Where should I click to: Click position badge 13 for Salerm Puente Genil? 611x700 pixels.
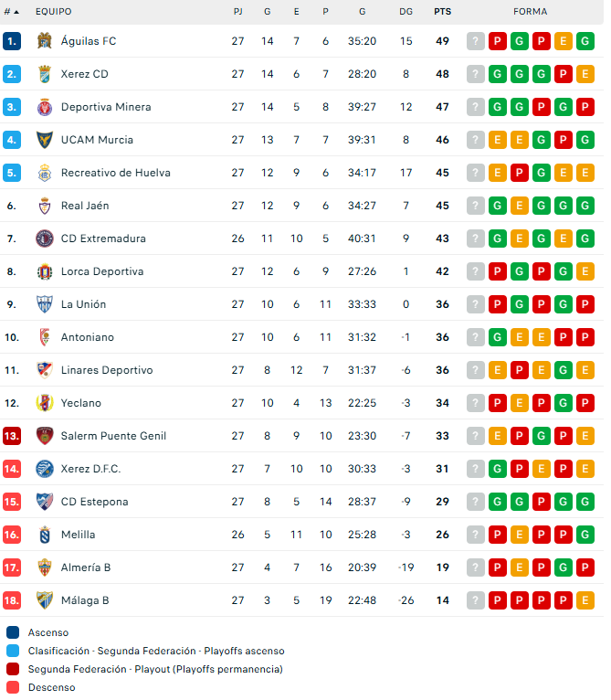(12, 436)
